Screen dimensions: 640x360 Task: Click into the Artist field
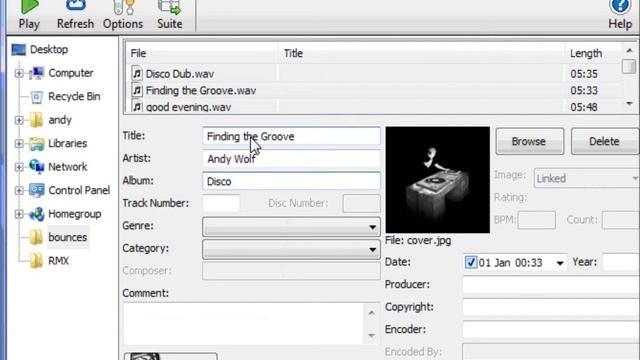[291, 159]
